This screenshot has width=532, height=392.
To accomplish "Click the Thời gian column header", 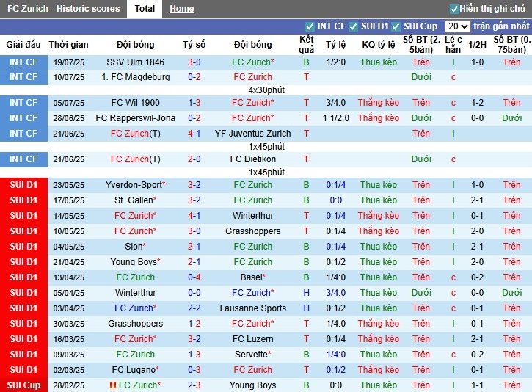I will point(68,45).
